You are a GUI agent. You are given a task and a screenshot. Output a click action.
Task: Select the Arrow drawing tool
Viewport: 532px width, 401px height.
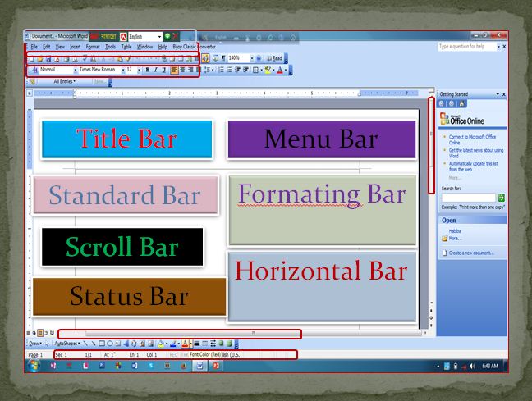(x=94, y=344)
